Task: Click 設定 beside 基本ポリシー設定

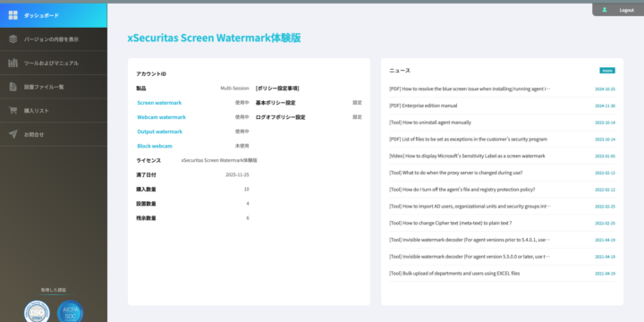Action: pos(357,103)
